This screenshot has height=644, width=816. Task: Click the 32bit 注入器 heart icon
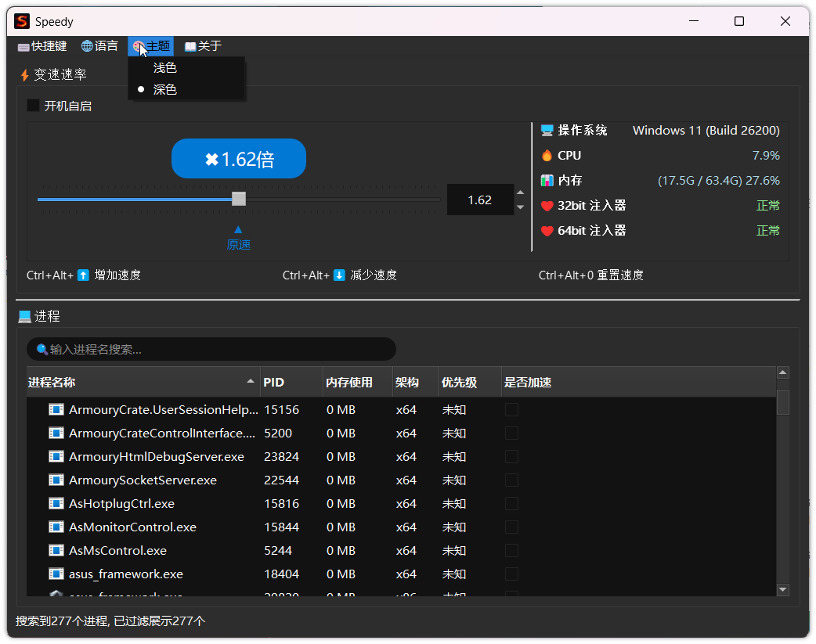[546, 205]
